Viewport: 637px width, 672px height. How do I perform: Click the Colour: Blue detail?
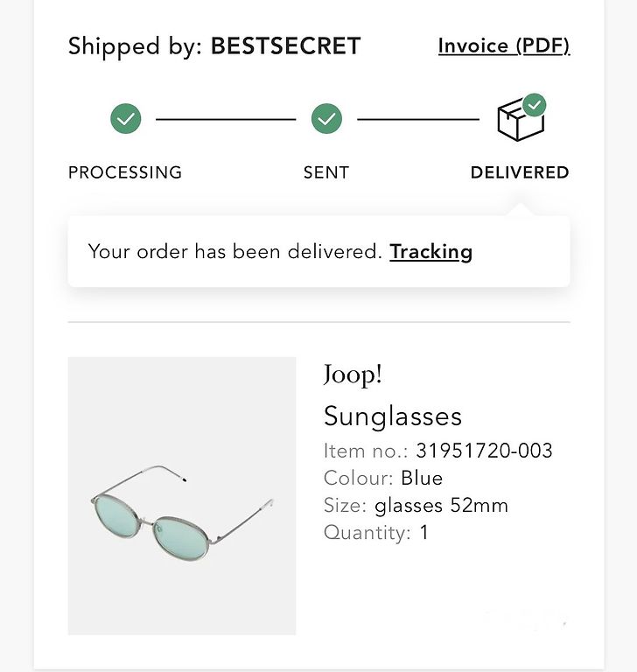383,479
